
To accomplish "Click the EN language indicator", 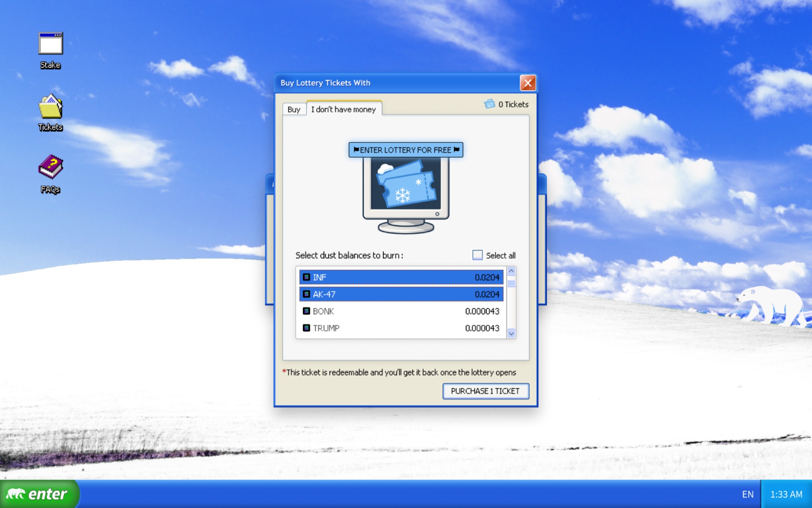I will click(x=747, y=494).
